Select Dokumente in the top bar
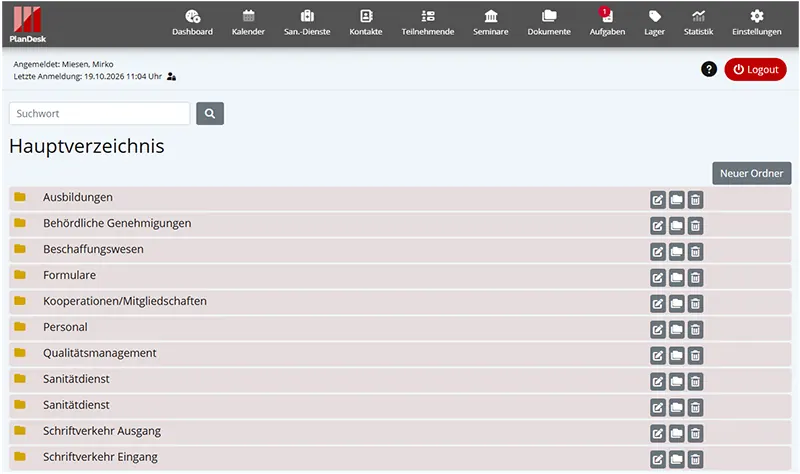This screenshot has height=474, width=800. click(549, 23)
